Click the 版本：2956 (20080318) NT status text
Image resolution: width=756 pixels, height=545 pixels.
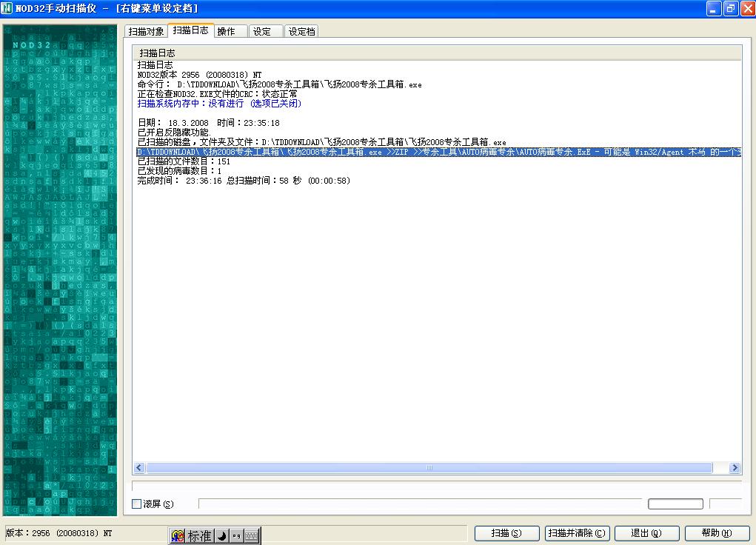coord(58,533)
